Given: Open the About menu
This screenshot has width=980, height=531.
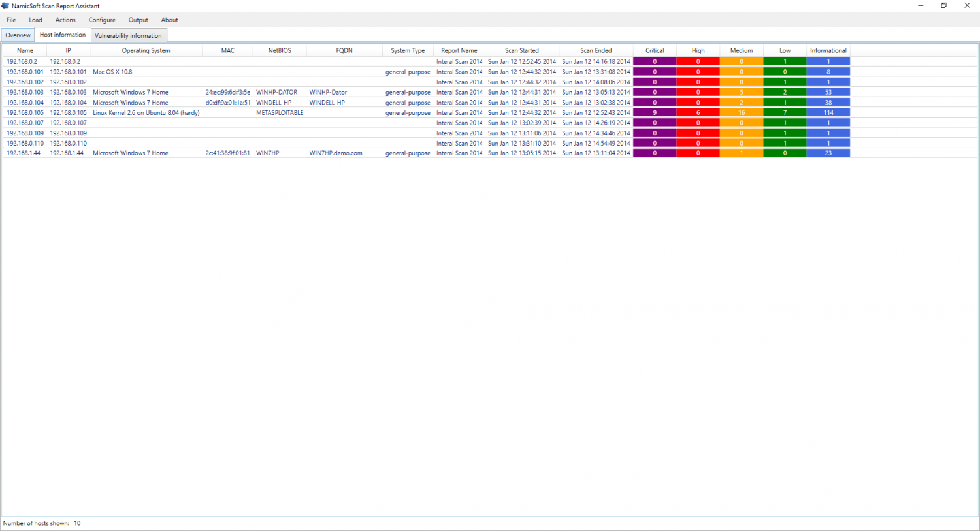Looking at the screenshot, I should (x=169, y=20).
